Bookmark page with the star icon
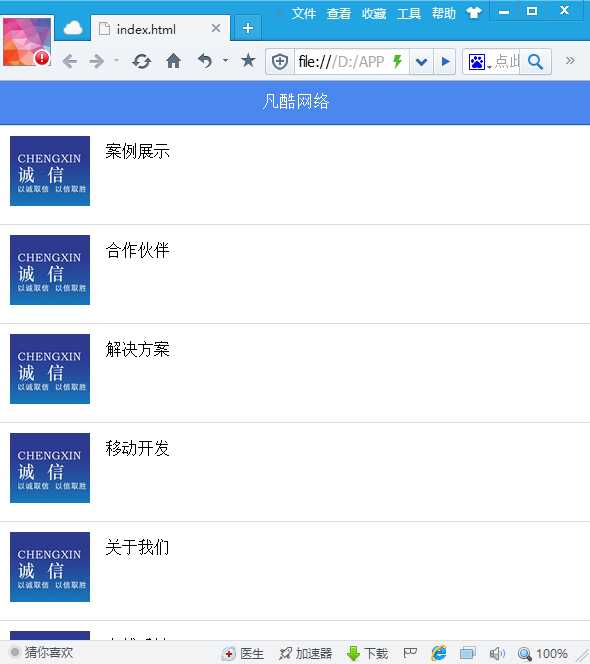This screenshot has width=590, height=664. pos(248,61)
